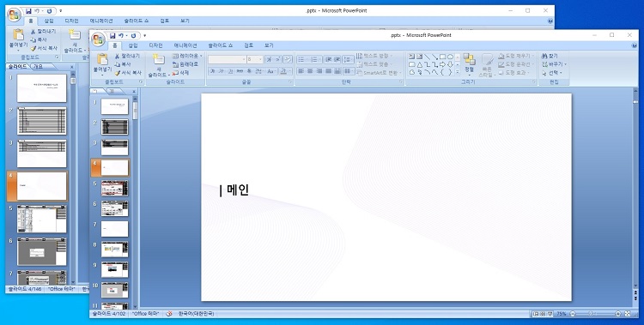The image size is (644, 325).
Task: Click the columns icon in the paragraph group
Action: (348, 71)
